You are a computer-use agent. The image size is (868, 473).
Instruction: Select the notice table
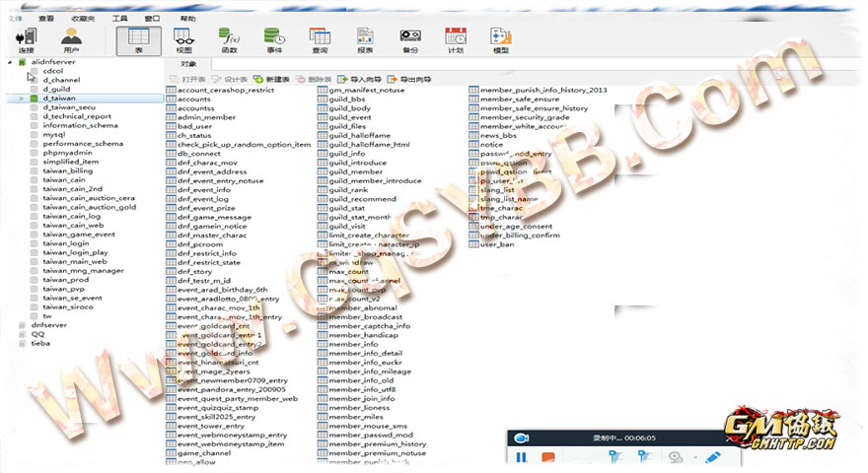tap(491, 145)
